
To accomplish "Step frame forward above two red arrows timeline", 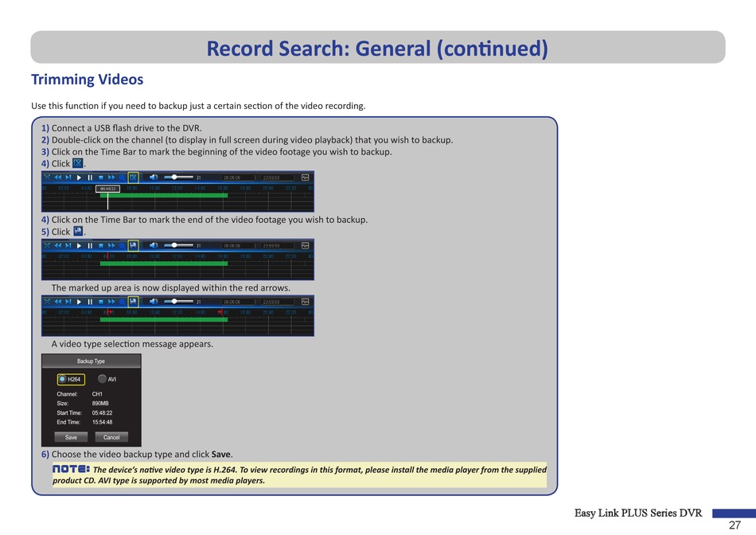I will click(68, 302).
